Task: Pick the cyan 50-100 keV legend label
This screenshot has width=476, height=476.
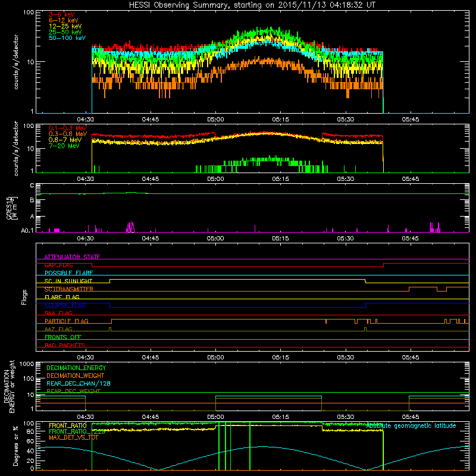Action: 67,38
